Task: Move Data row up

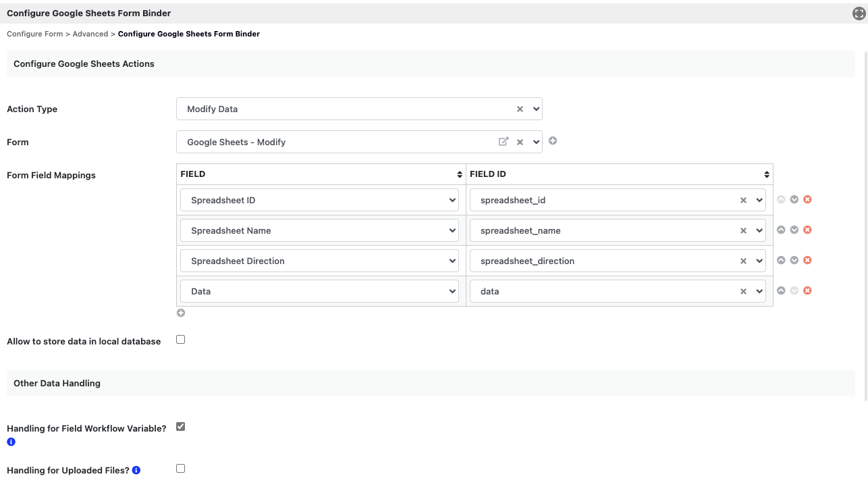Action: [781, 290]
